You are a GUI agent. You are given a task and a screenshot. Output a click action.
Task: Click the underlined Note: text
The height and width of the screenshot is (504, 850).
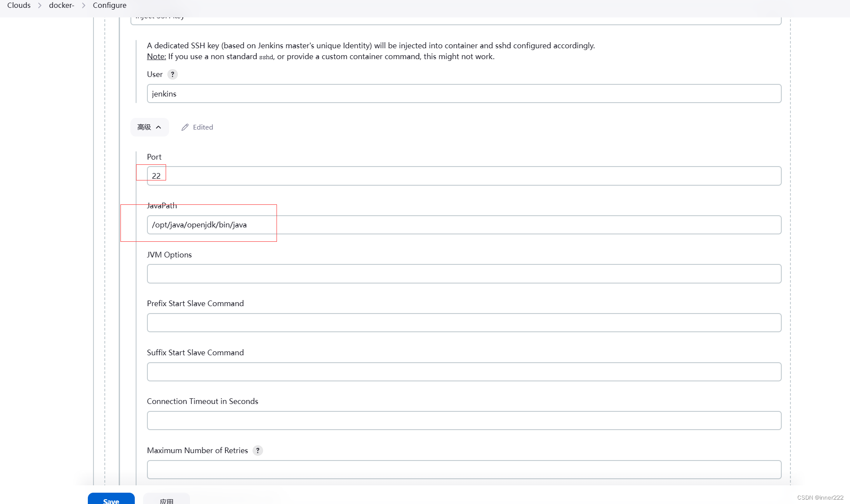pos(157,57)
